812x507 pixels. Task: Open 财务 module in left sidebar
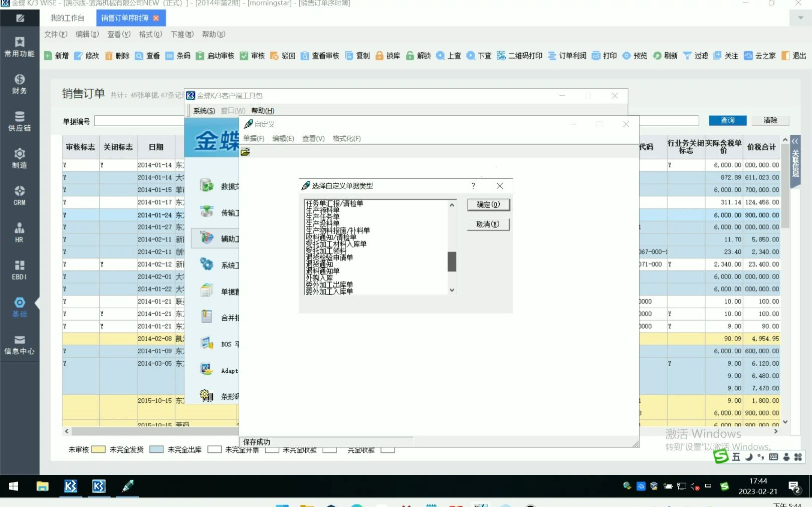[20, 84]
